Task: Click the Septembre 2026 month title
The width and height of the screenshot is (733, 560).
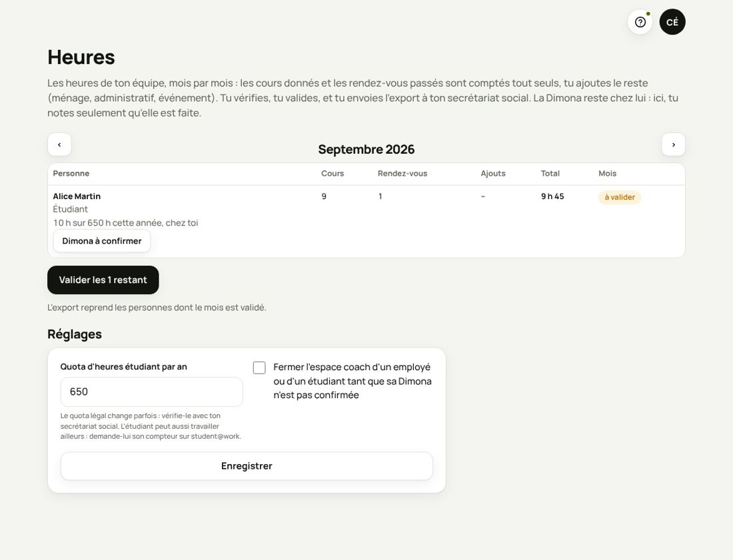Action: click(x=366, y=149)
